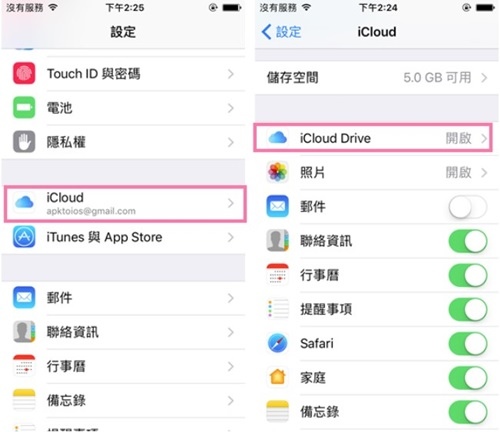Open the 備忘錄 settings row
The image size is (500, 432).
click(123, 400)
